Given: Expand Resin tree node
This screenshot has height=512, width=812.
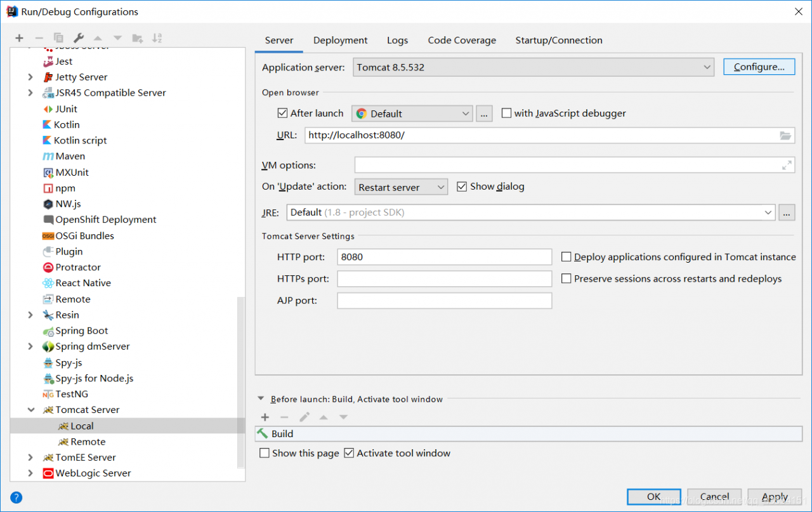Looking at the screenshot, I should click(x=30, y=315).
